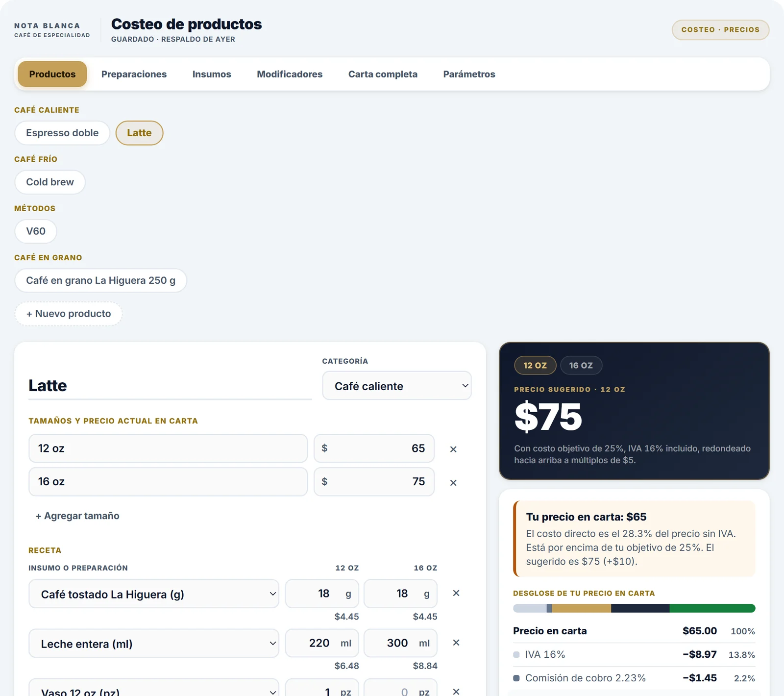Click the green segment of the price breakdown bar
Viewport: 784px width, 696px height.
point(712,608)
